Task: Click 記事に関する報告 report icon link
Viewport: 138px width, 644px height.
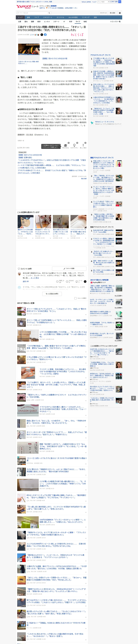Action: pos(23,148)
